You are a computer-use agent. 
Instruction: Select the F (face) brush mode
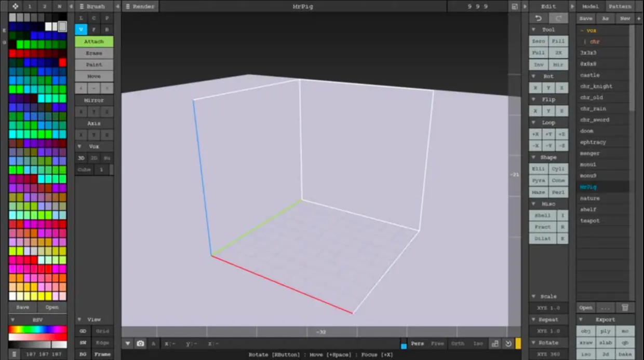[x=94, y=30]
